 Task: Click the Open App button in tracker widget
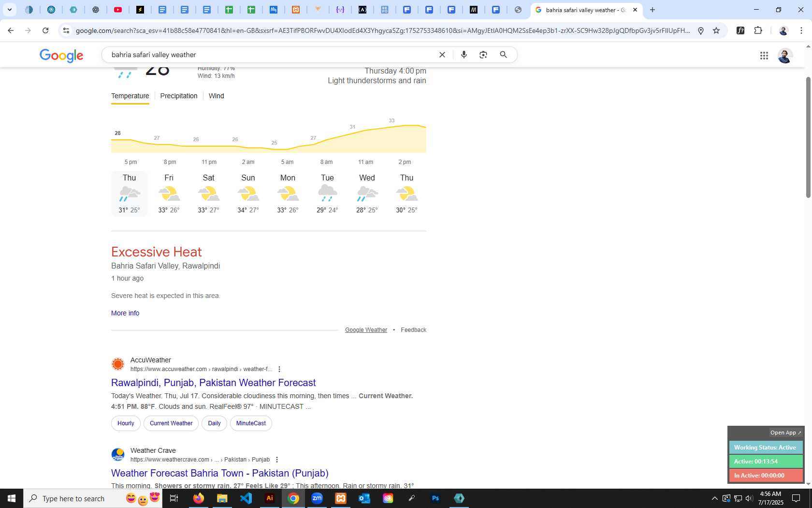tap(785, 433)
